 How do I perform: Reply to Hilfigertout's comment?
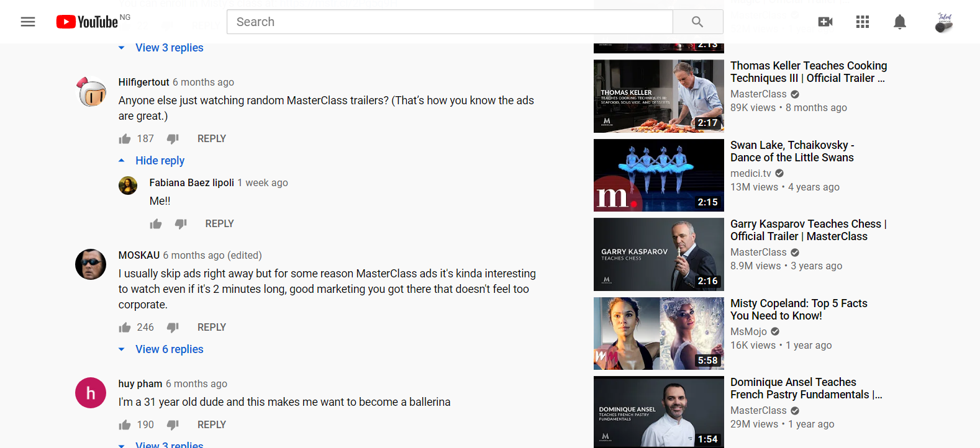click(x=212, y=139)
